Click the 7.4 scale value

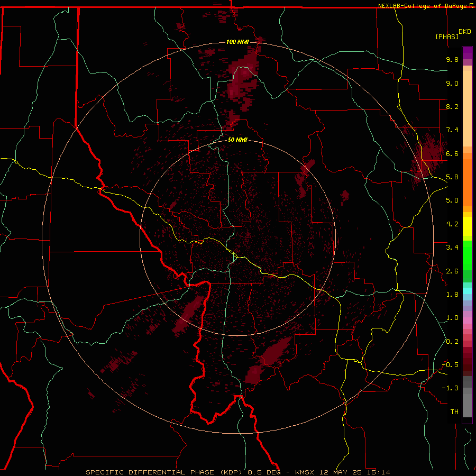(452, 130)
